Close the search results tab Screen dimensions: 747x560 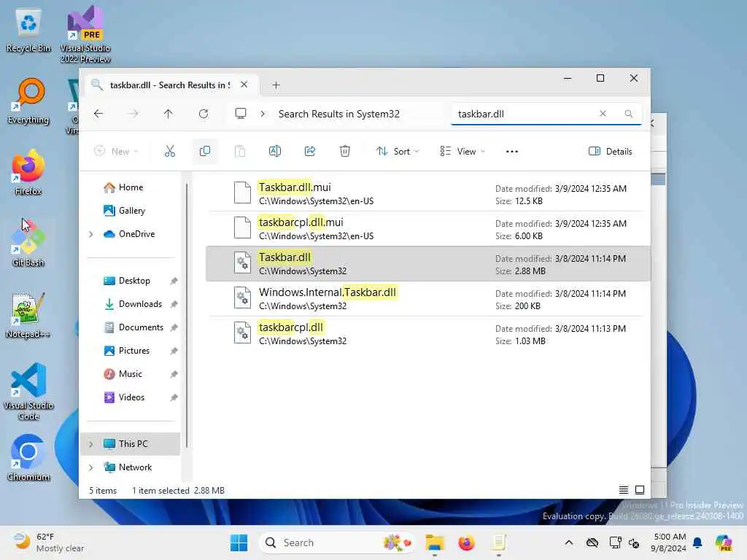pos(244,85)
